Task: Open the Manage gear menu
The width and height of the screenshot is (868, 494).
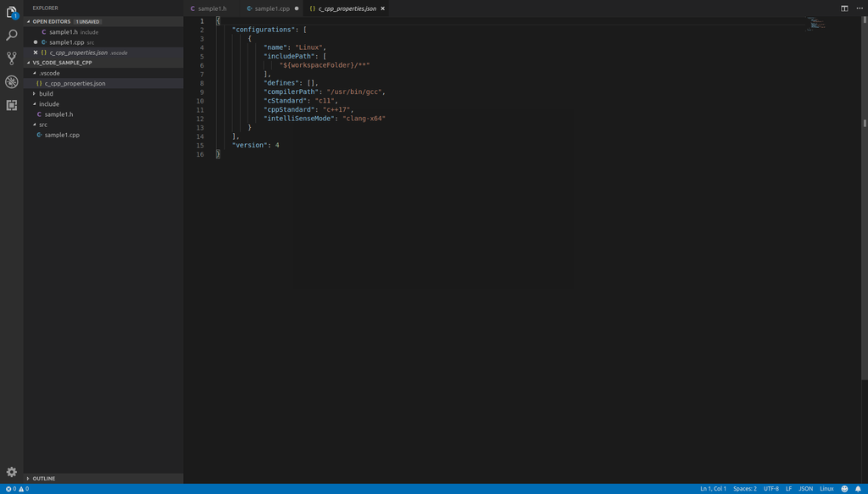Action: 11,472
